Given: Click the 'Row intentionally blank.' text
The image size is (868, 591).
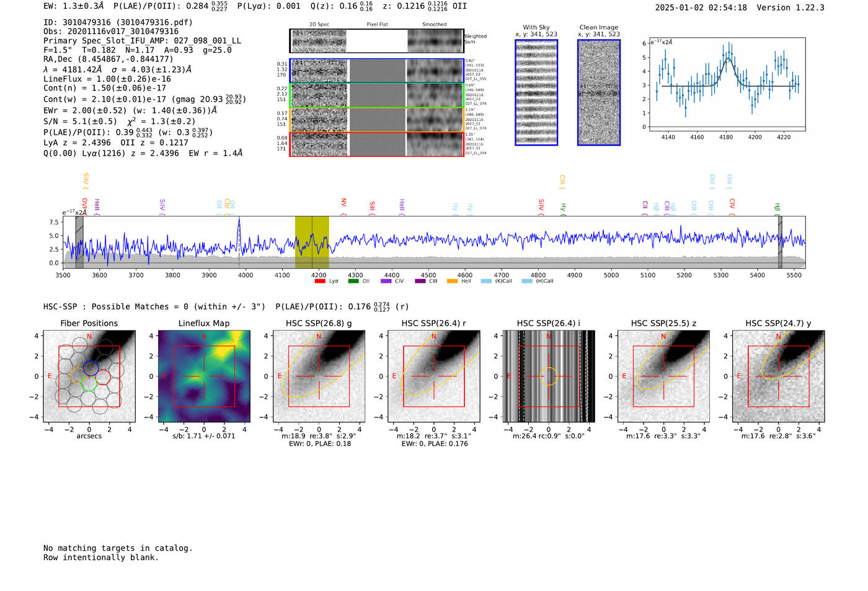Looking at the screenshot, I should point(101,558).
